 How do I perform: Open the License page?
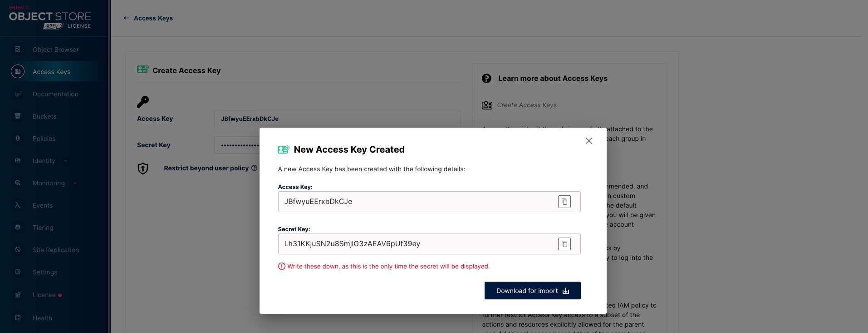tap(44, 295)
